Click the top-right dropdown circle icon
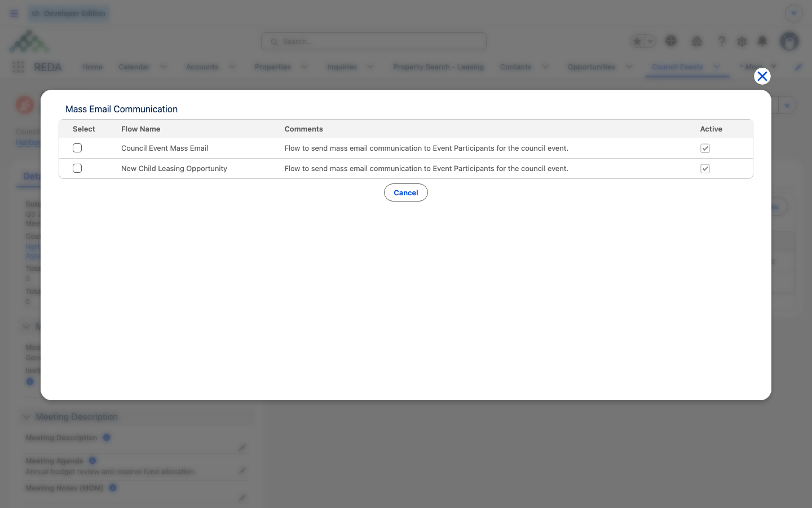 794,13
